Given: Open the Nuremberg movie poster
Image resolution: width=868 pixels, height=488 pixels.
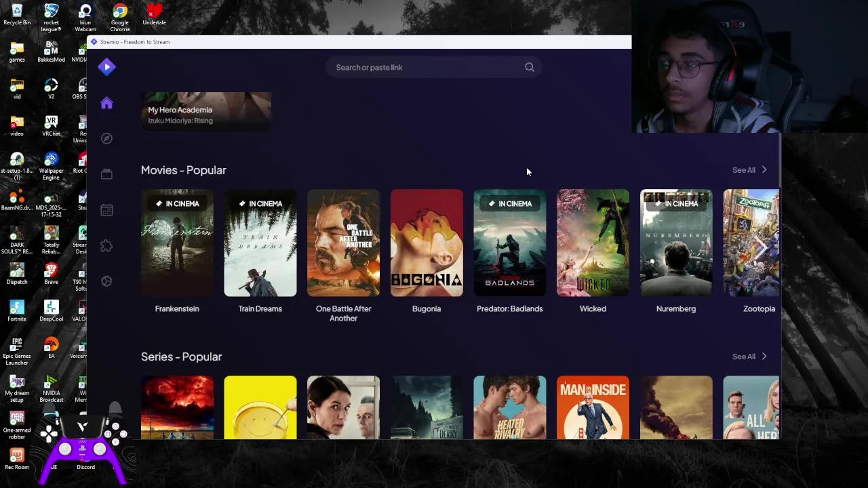Looking at the screenshot, I should [x=676, y=243].
